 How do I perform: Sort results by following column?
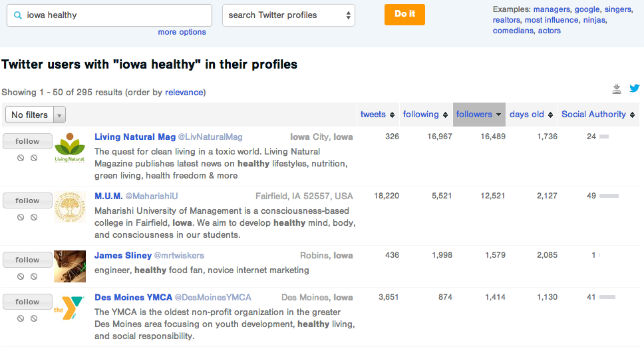click(425, 115)
